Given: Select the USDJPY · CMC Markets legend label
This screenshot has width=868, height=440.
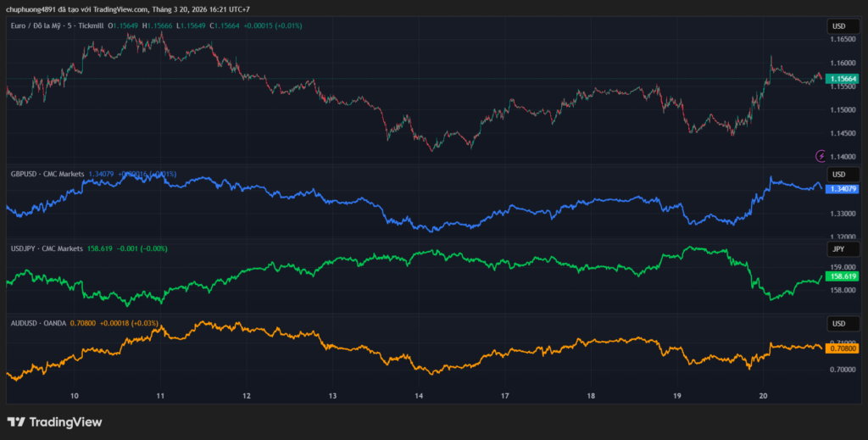Looking at the screenshot, I should coord(47,248).
